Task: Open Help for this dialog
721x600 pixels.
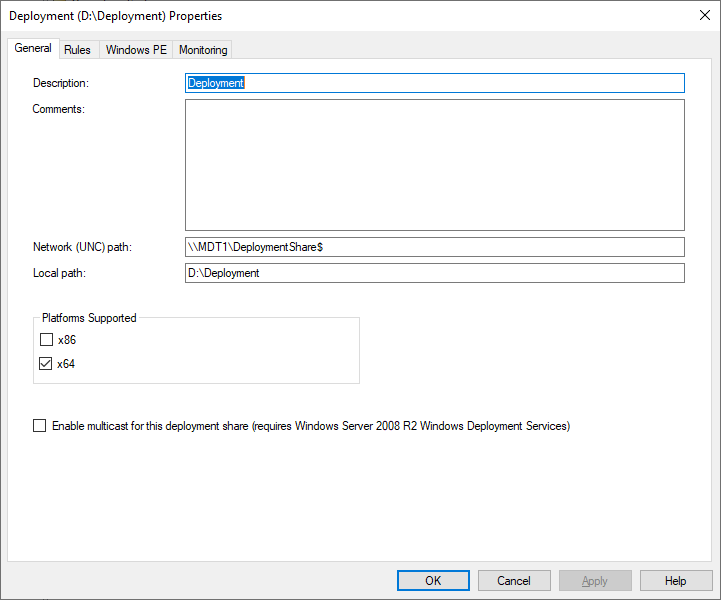Action: coord(676,581)
